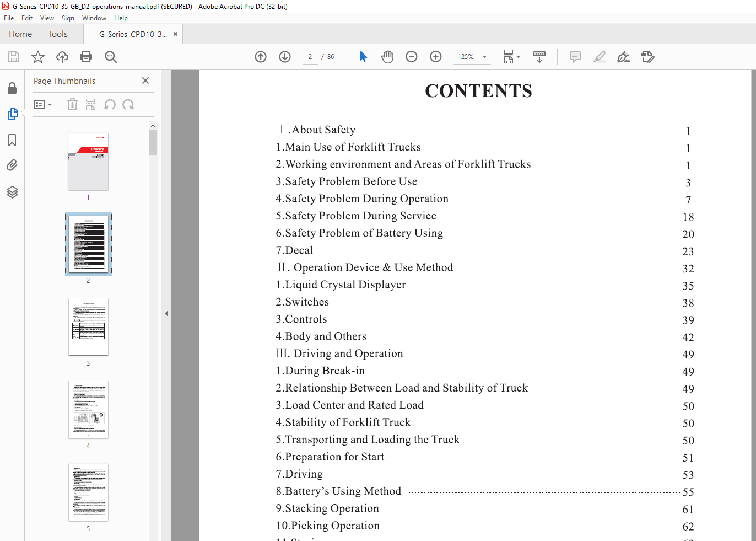Viewport: 756px width, 541px height.
Task: Select page 5 thumbnail
Action: click(x=88, y=492)
